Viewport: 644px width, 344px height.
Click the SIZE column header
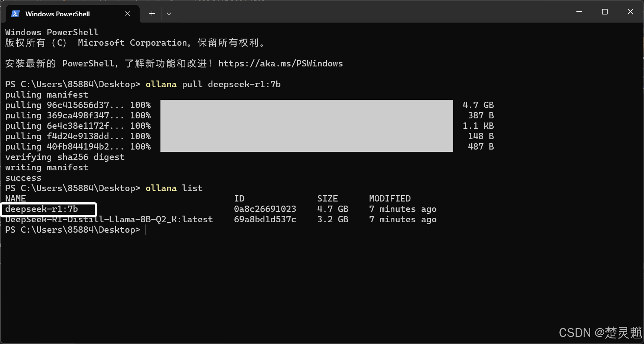coord(328,199)
